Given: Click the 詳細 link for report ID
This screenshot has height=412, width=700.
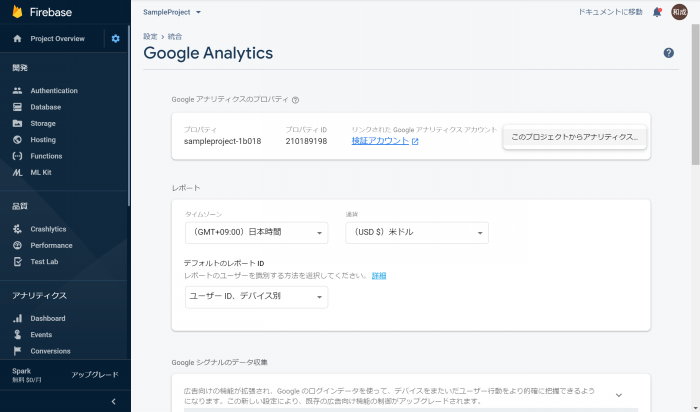Looking at the screenshot, I should [x=379, y=276].
